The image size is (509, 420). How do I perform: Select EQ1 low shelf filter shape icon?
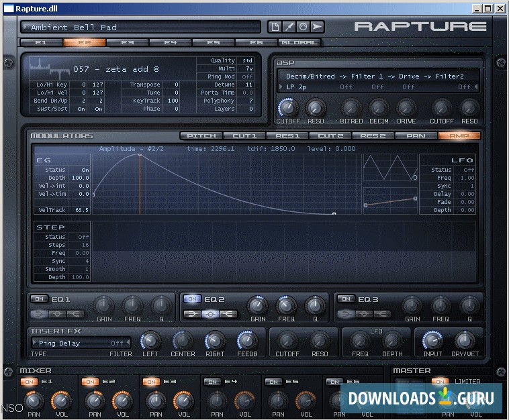(39, 313)
